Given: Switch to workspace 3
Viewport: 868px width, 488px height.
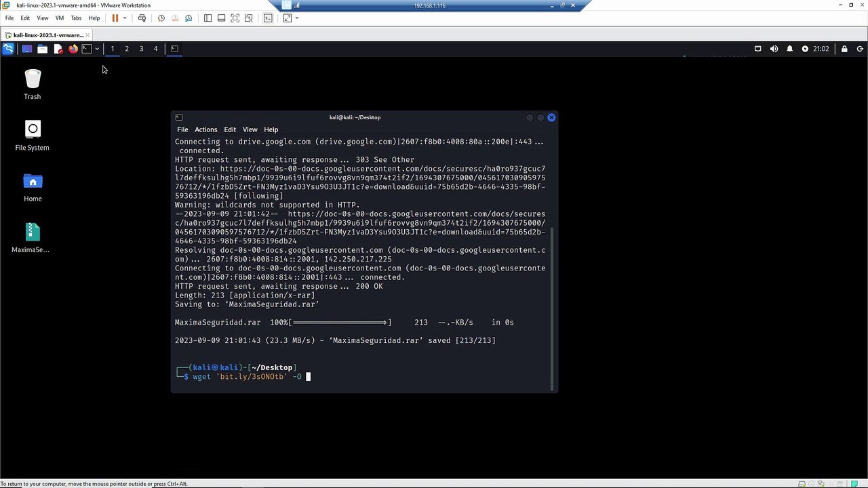Looking at the screenshot, I should tap(141, 49).
